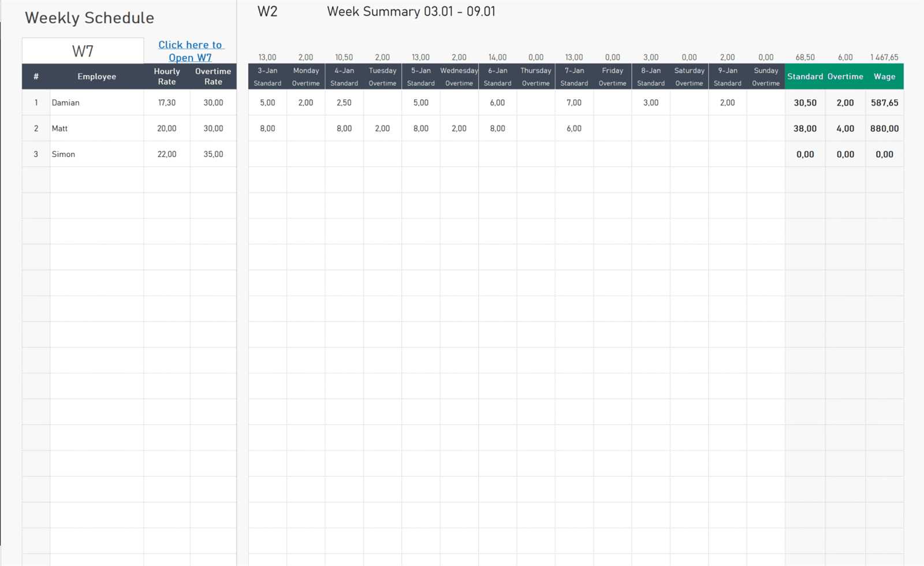Image resolution: width=924 pixels, height=566 pixels.
Task: Click the 6-Jan Standard header
Action: point(497,76)
